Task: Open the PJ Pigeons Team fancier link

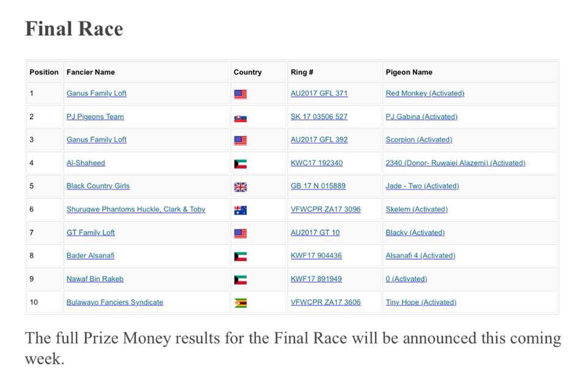Action: click(95, 117)
